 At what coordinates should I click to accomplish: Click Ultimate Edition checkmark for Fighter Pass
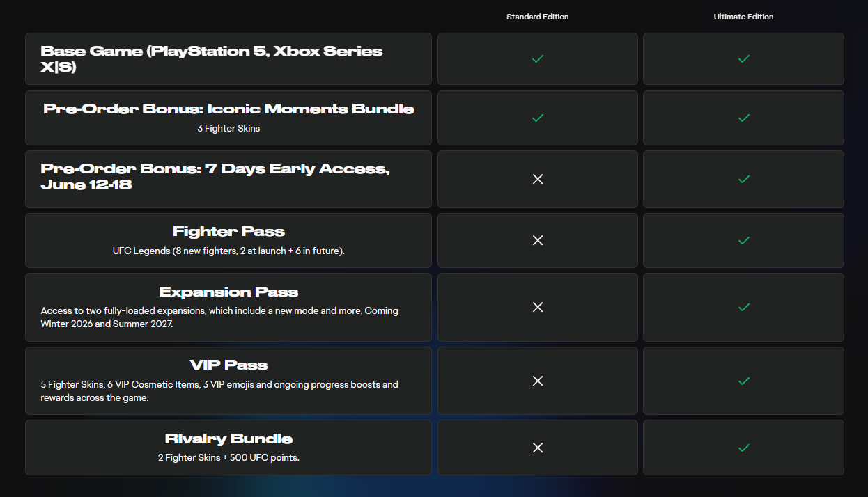tap(743, 240)
